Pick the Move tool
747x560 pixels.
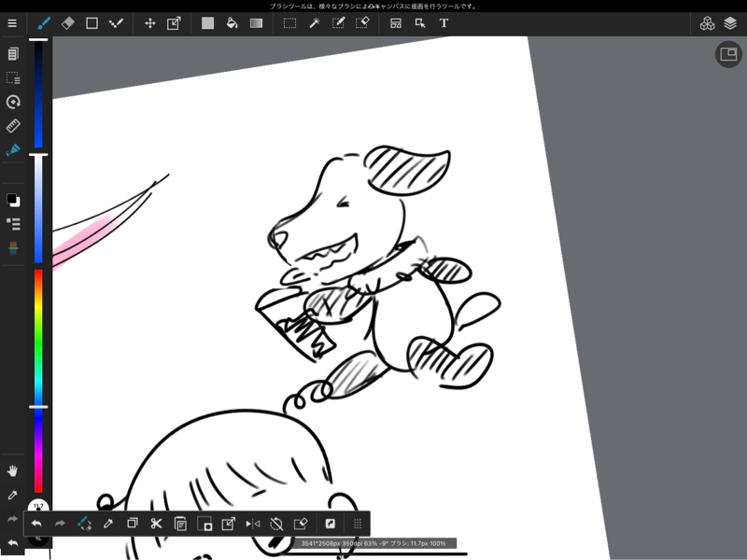[150, 22]
